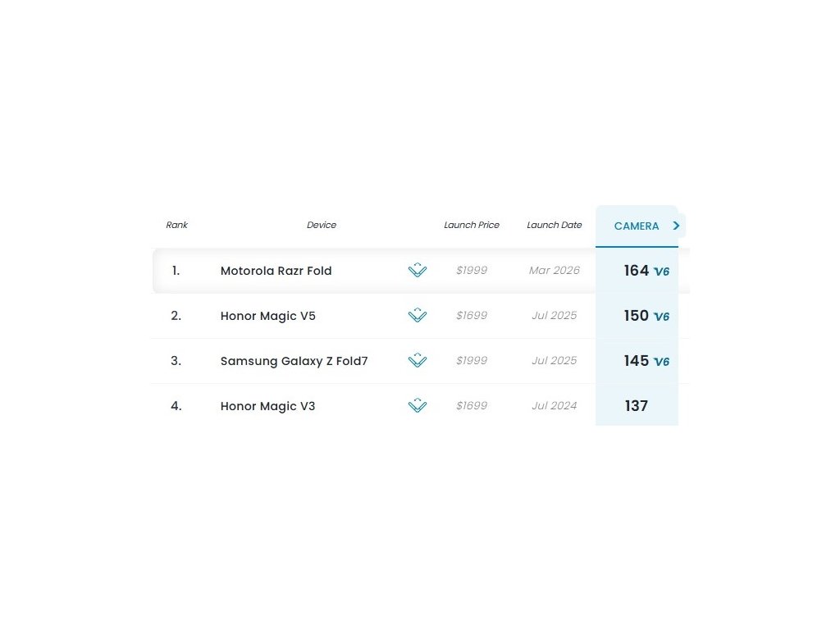Click the V6 badge next to score 164
The image size is (840, 630).
[x=661, y=272]
